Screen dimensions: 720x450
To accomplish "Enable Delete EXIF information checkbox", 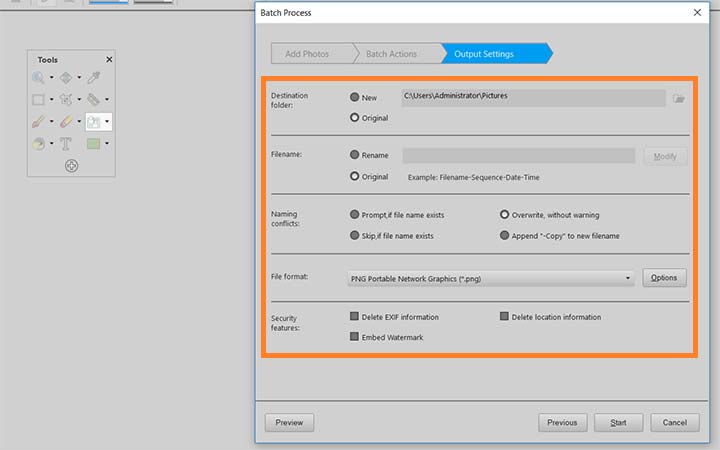I will [354, 316].
